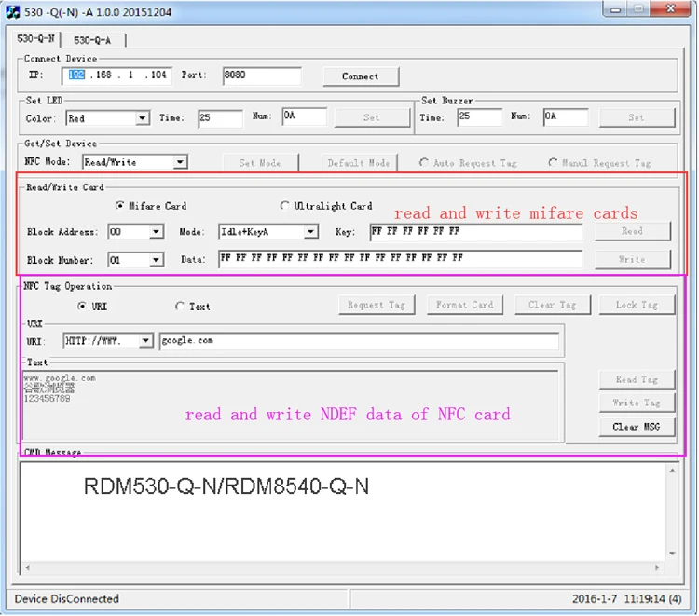Select the Mifare Card radio button
The width and height of the screenshot is (699, 616).
pyautogui.click(x=119, y=206)
